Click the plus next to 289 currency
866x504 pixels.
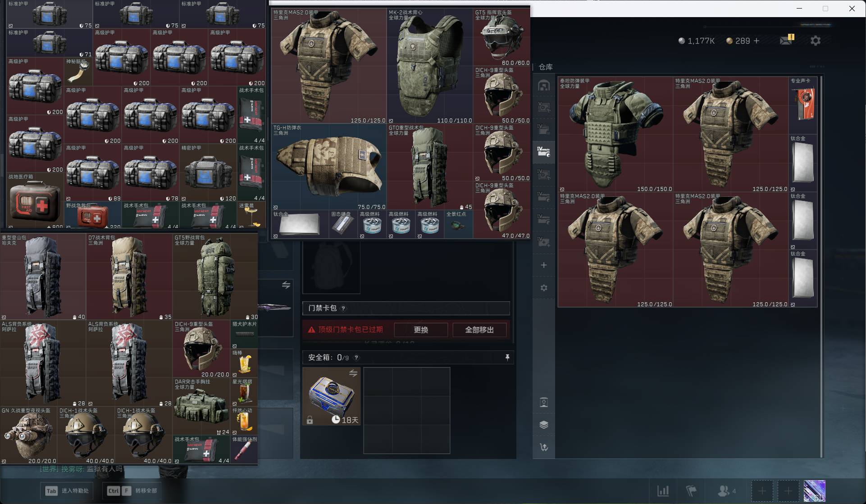[757, 41]
